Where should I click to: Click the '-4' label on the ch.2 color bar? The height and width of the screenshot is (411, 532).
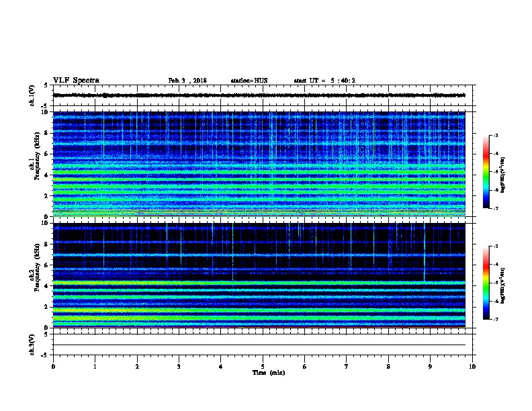496,265
